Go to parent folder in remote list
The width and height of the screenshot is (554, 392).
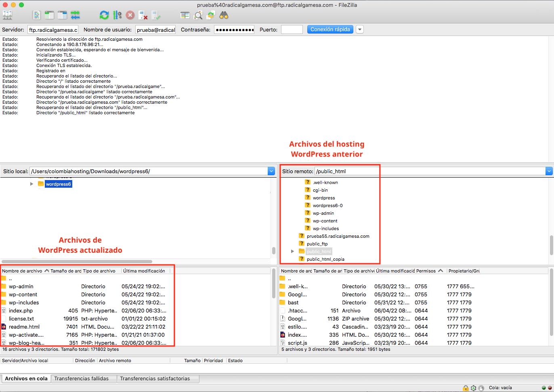(x=289, y=279)
